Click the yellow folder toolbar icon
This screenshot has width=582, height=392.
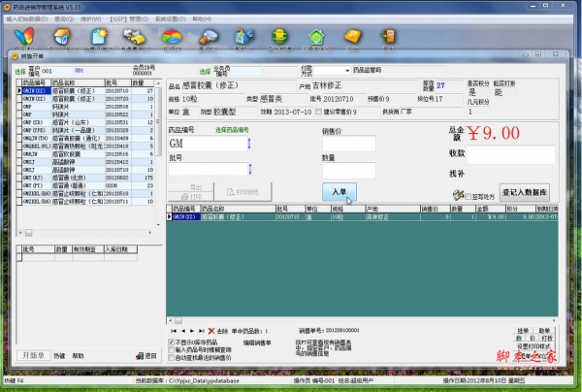coord(353,37)
